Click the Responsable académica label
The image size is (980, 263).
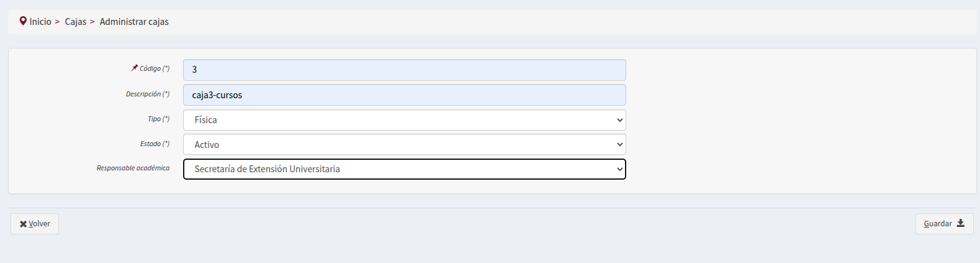point(133,168)
